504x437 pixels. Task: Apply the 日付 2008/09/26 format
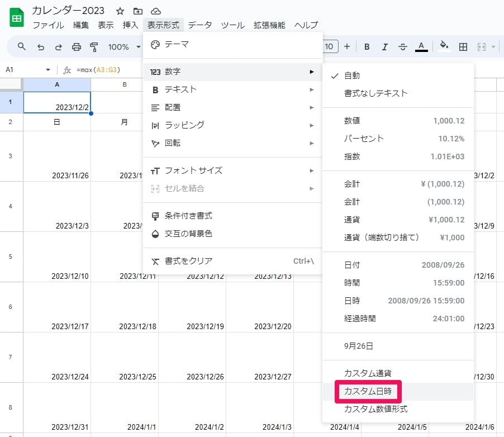(398, 265)
